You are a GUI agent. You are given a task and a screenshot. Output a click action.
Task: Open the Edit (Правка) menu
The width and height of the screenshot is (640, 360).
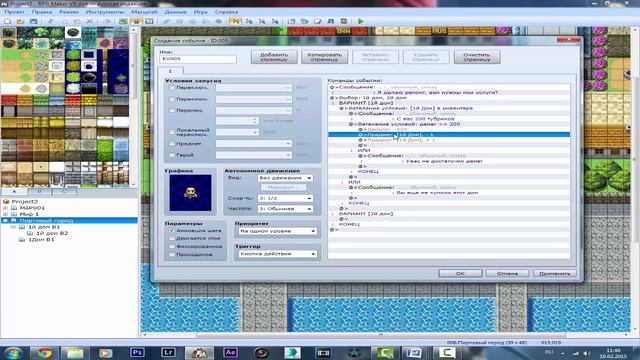click(x=42, y=12)
